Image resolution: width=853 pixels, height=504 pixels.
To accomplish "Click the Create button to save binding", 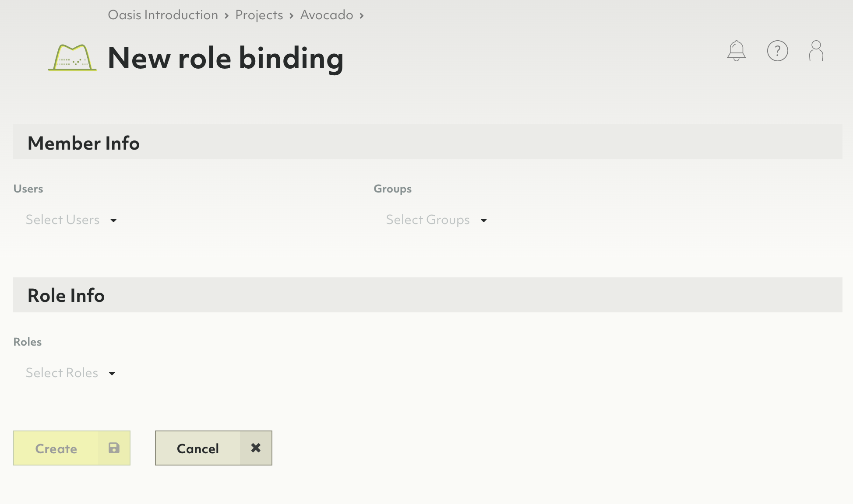I will [71, 448].
